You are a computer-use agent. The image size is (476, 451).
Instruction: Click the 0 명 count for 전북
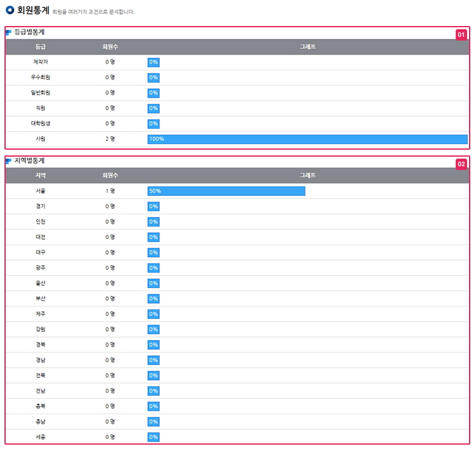[110, 376]
